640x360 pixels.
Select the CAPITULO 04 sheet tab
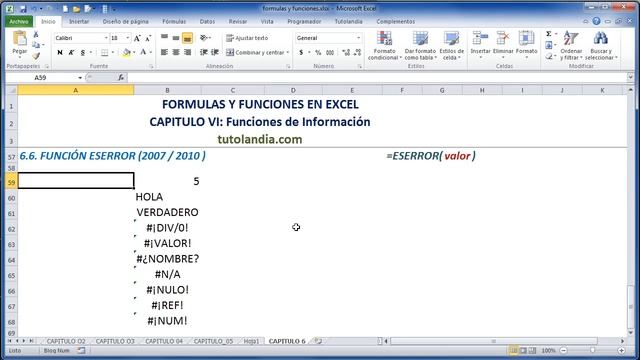[164, 341]
